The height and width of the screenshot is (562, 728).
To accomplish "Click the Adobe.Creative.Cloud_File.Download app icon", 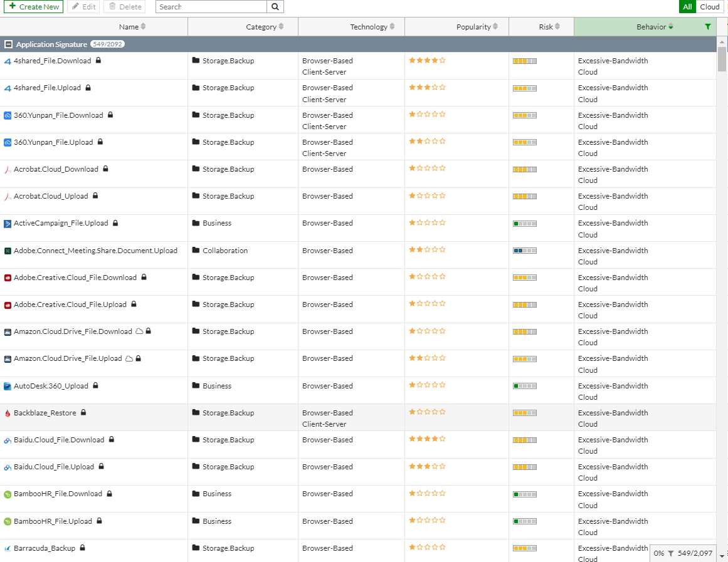I will (8, 278).
